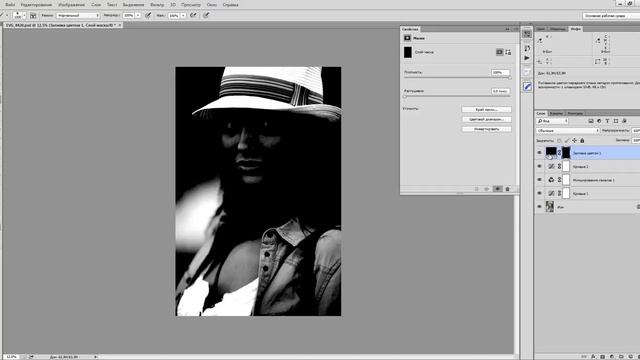Hide the Кривые 2 layer

click(539, 166)
